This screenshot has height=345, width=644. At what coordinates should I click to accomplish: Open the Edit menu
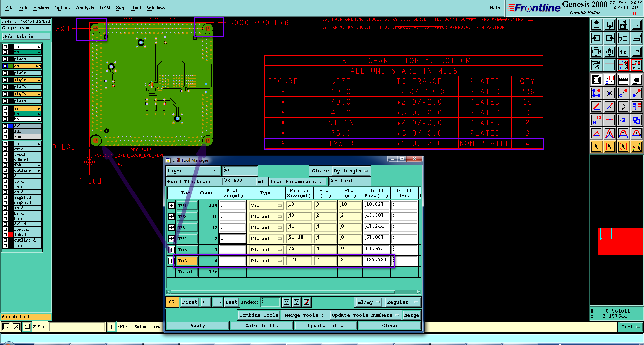coord(23,8)
